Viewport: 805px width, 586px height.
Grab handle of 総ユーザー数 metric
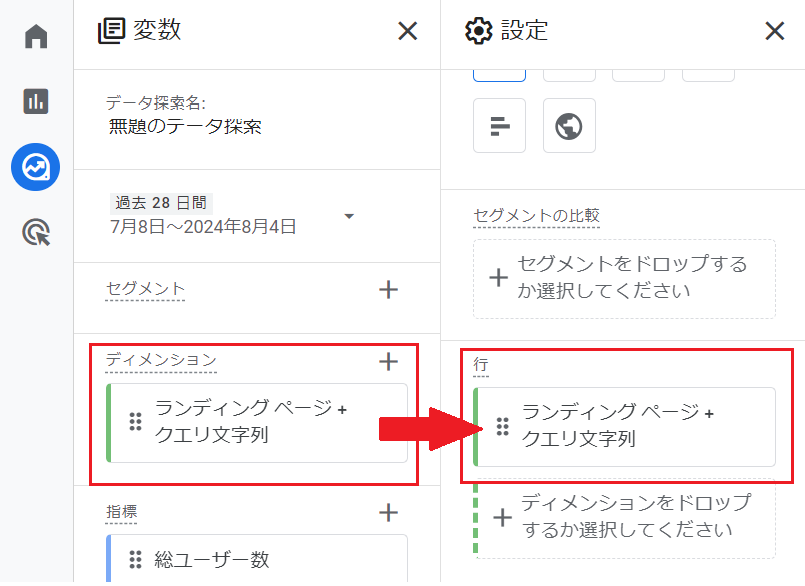[x=136, y=559]
